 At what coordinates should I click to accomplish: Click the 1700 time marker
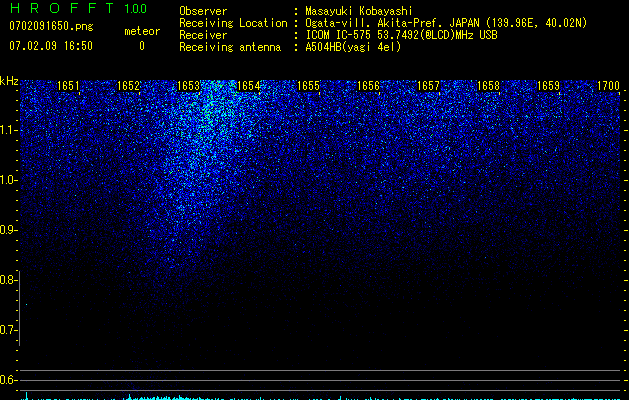[609, 86]
